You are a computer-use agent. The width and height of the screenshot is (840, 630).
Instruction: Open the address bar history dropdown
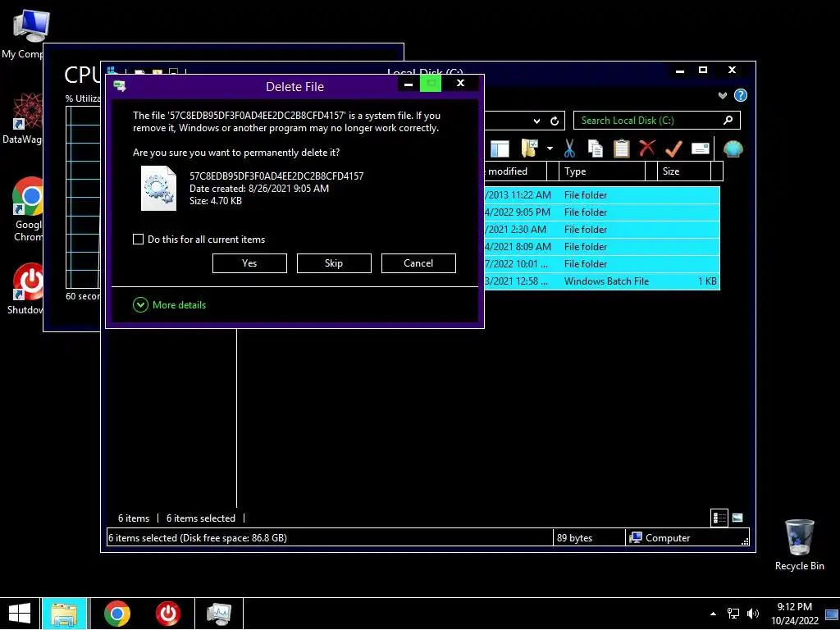[x=536, y=121]
